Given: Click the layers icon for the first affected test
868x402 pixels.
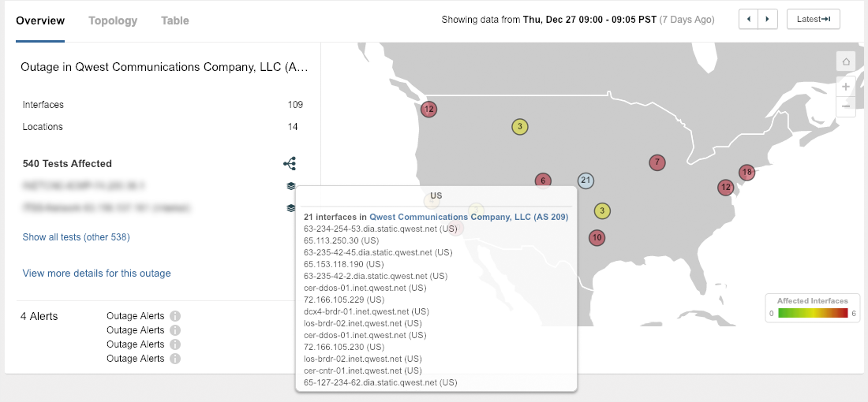Looking at the screenshot, I should point(290,186).
